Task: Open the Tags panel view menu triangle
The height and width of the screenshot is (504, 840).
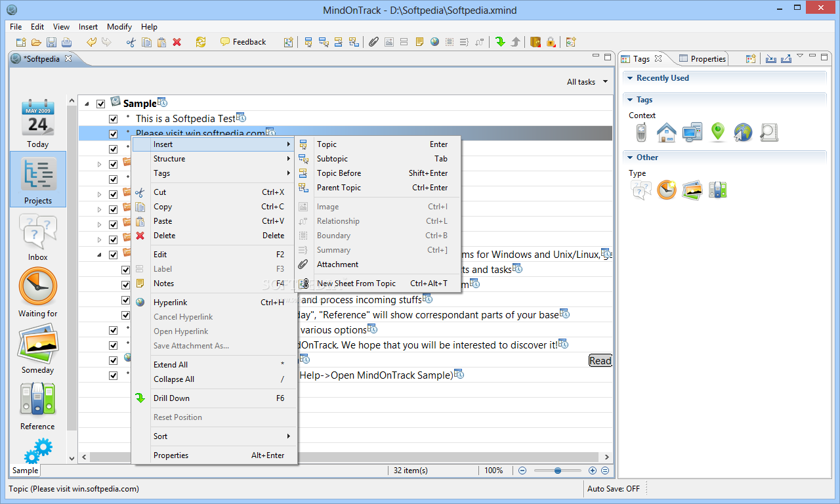Action: pos(800,56)
